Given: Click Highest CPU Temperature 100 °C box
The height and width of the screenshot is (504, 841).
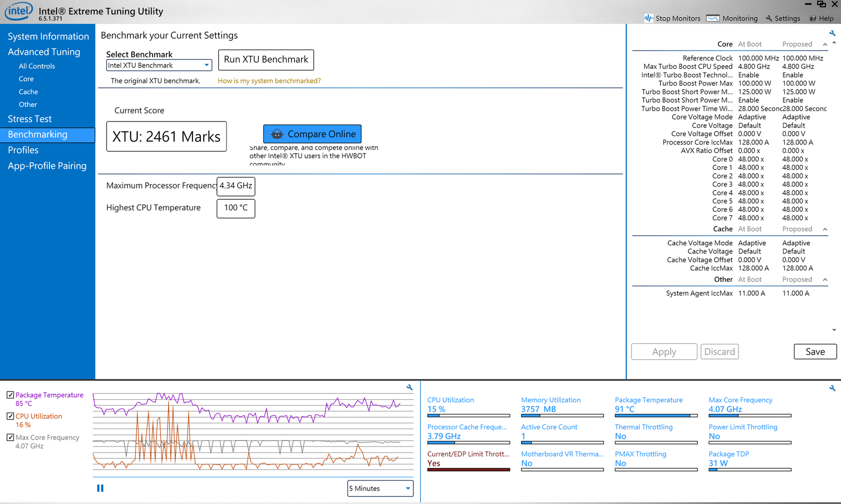Looking at the screenshot, I should coord(236,208).
